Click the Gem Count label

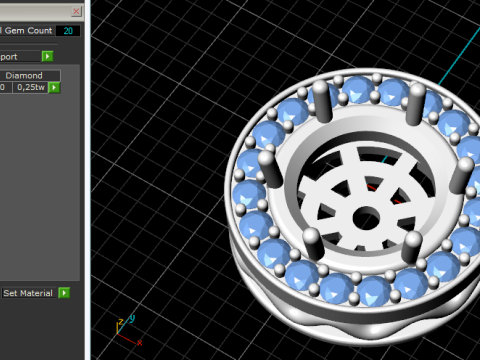pyautogui.click(x=27, y=31)
